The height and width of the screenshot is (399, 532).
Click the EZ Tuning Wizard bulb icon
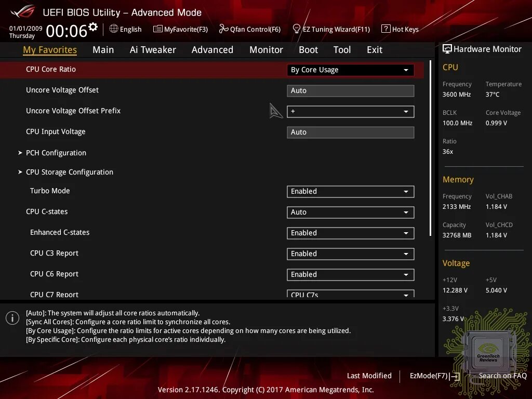point(296,29)
